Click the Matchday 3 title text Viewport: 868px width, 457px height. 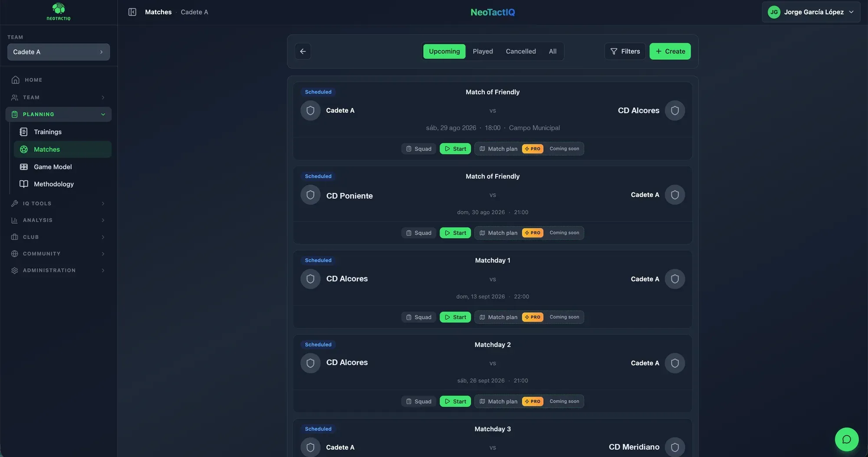[493, 429]
